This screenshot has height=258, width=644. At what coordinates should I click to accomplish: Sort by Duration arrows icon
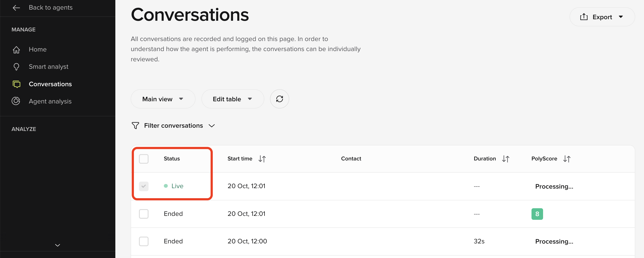tap(506, 159)
